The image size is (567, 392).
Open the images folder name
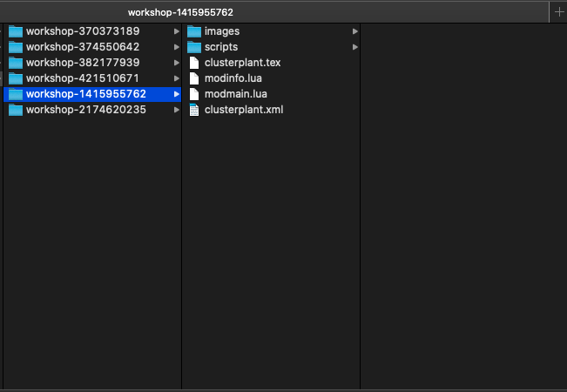pos(222,31)
